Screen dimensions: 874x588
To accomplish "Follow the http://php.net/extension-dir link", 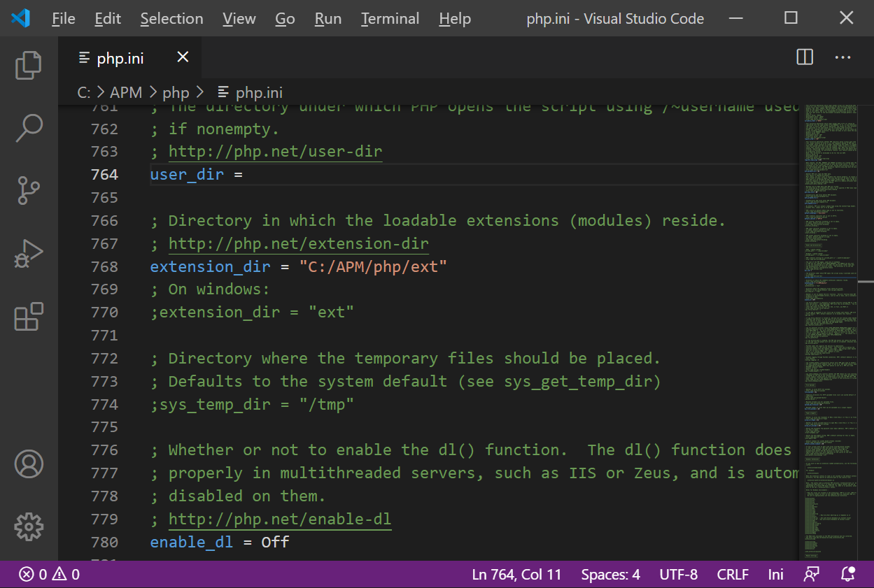I will pos(299,243).
